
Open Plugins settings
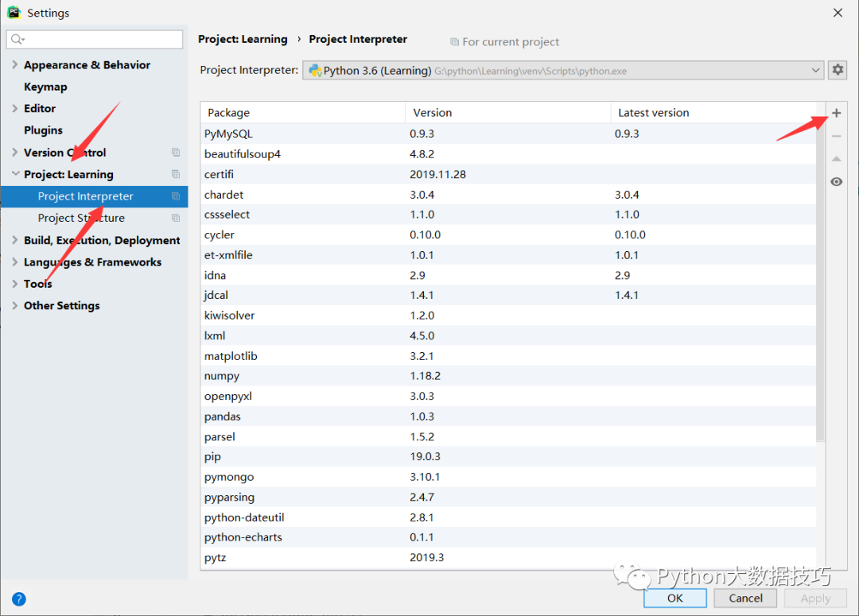coord(43,130)
